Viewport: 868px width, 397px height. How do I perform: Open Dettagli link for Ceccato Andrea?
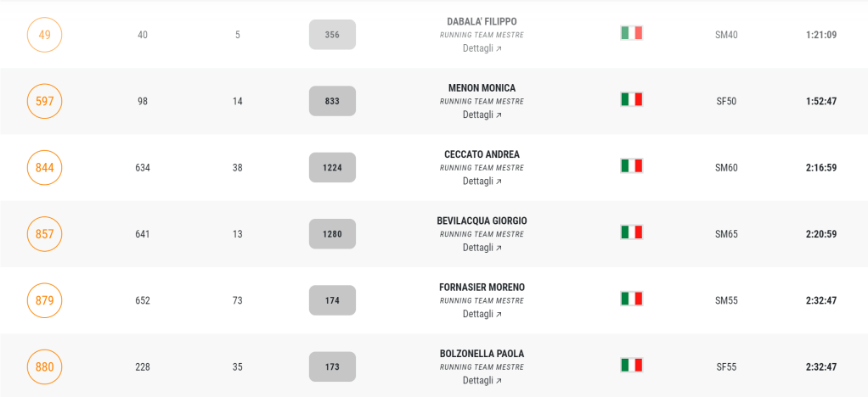[x=482, y=181]
